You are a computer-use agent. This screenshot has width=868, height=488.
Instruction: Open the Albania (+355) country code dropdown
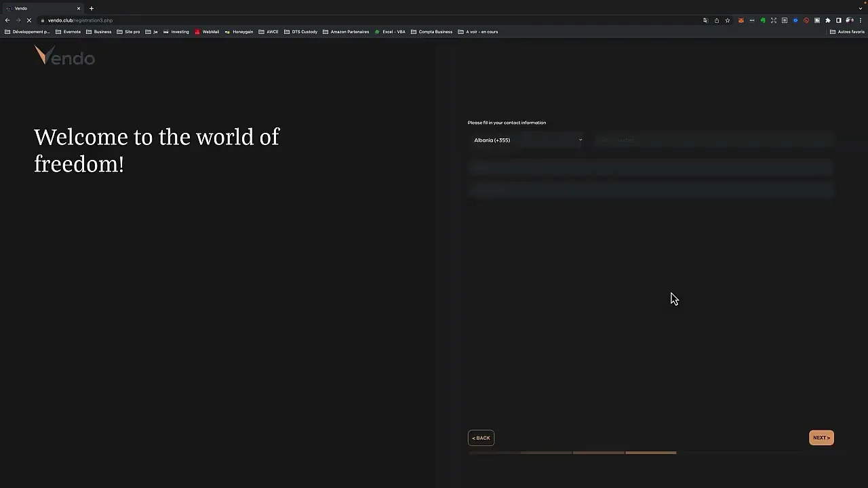528,140
